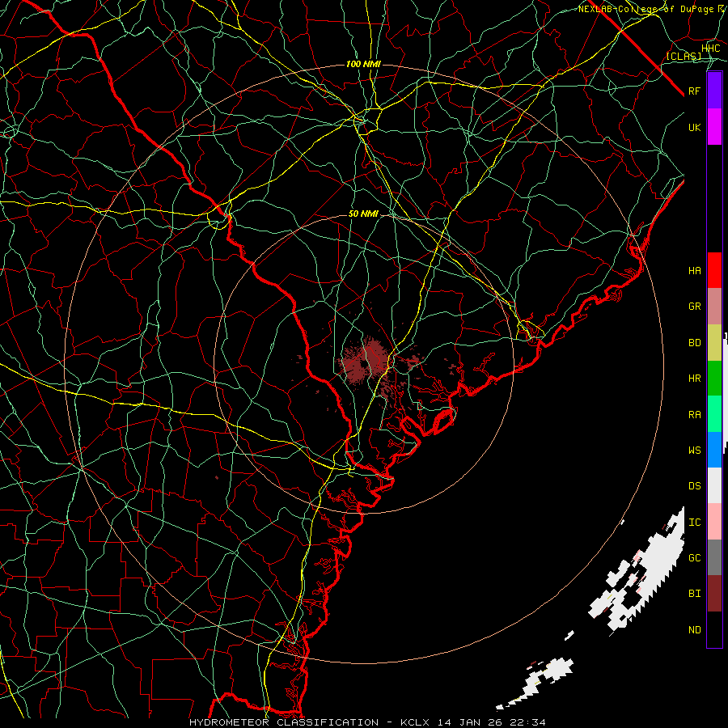Select the red HA legend color swatch
Screen dimensions: 728x728
pos(714,270)
